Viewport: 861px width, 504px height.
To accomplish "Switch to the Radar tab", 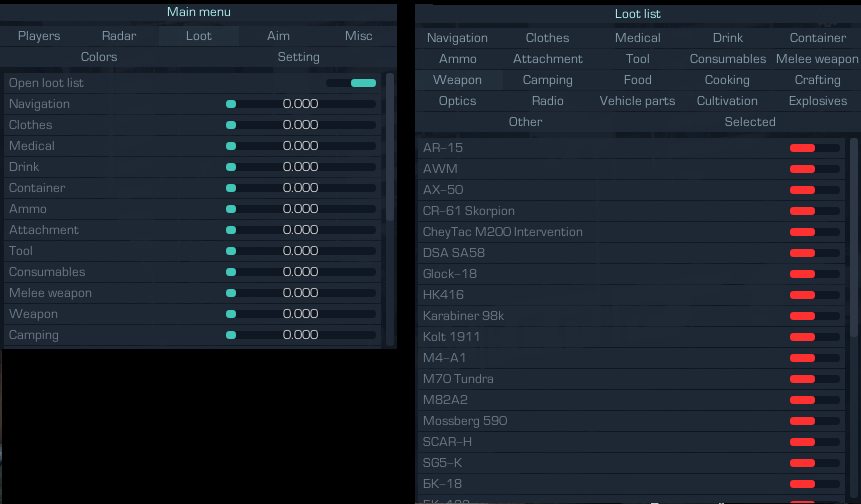I will 119,36.
